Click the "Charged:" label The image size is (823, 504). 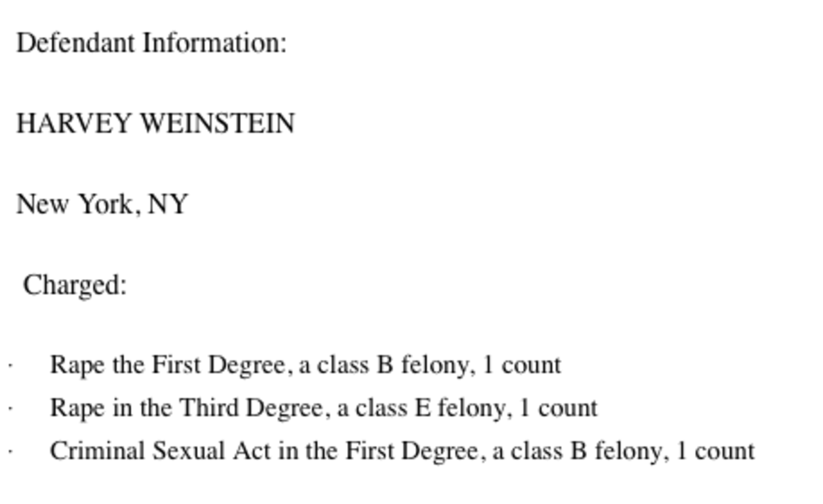pyautogui.click(x=75, y=284)
